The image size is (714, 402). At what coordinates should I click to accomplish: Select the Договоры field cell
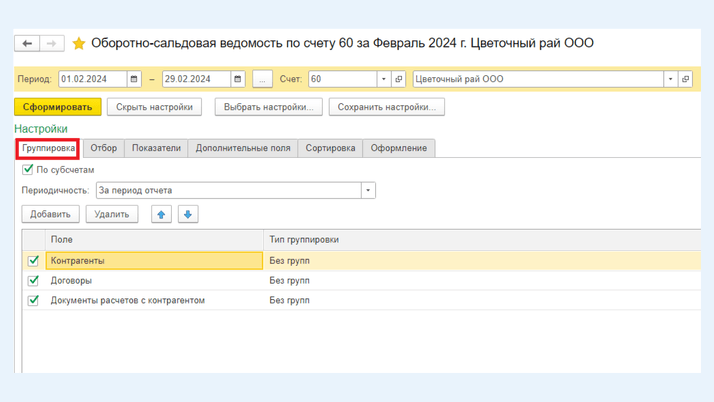[x=154, y=280]
